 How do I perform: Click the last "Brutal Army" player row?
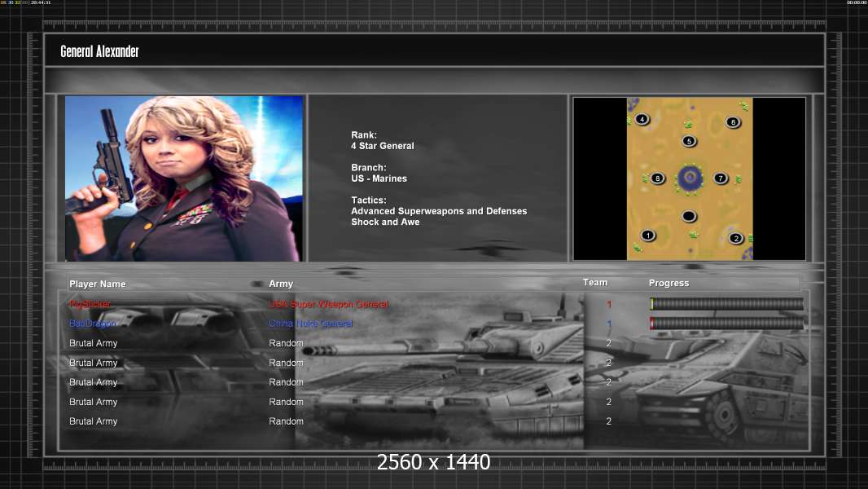(x=93, y=421)
